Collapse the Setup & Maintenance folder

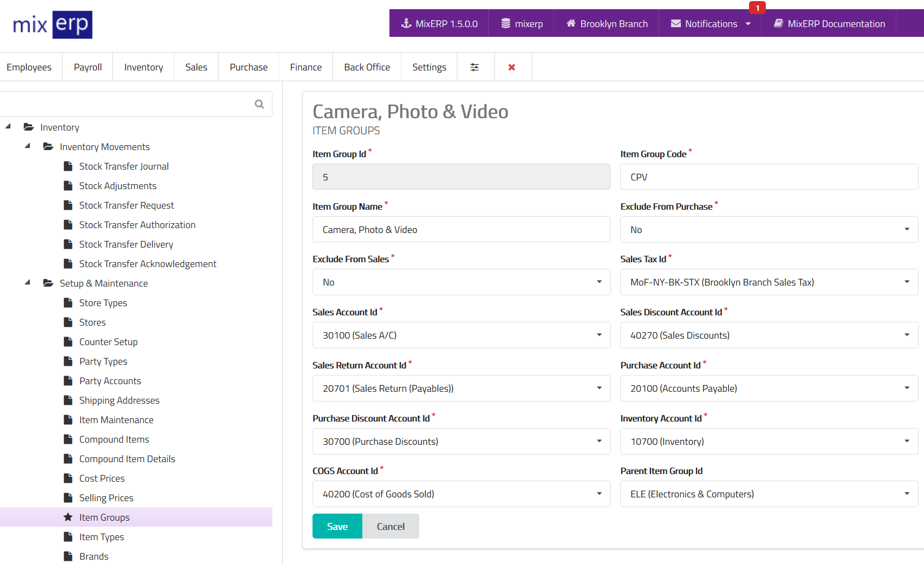[x=28, y=283]
